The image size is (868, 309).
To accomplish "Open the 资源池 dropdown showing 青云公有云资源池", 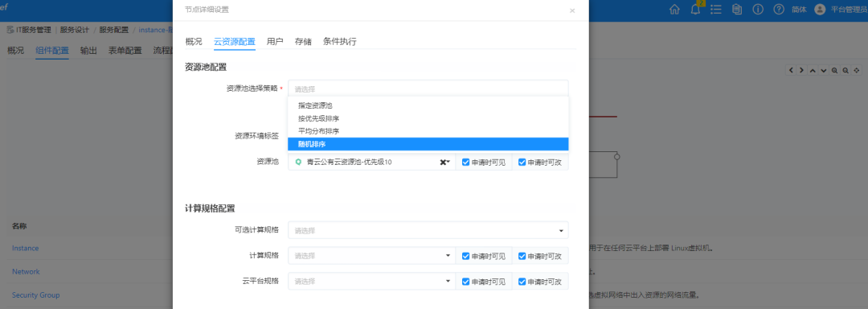I will tap(371, 163).
